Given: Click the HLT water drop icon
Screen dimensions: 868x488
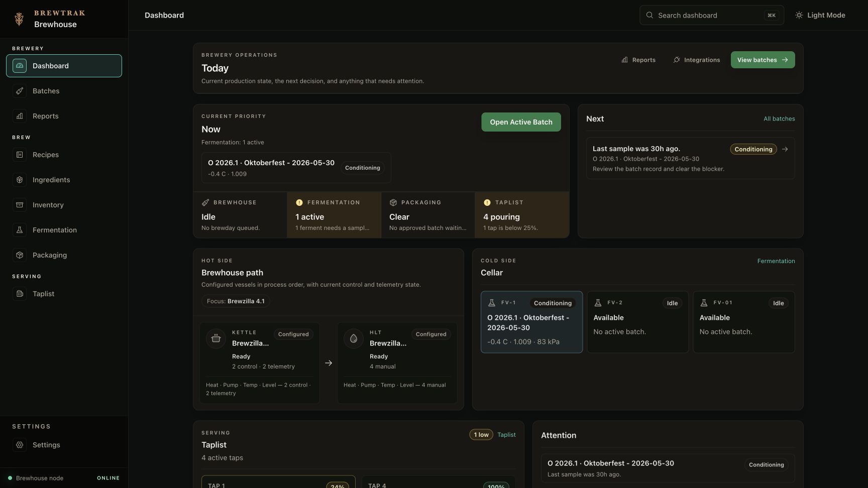Looking at the screenshot, I should coord(354,338).
